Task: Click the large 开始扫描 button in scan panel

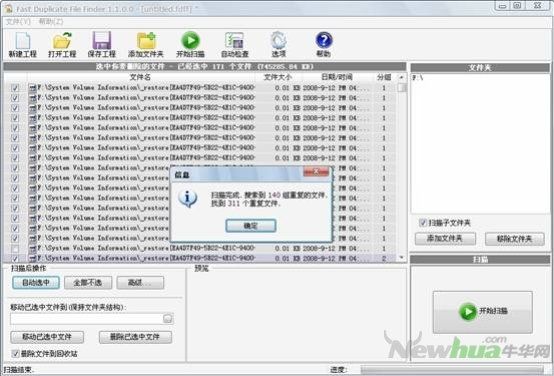Action: pos(483,312)
